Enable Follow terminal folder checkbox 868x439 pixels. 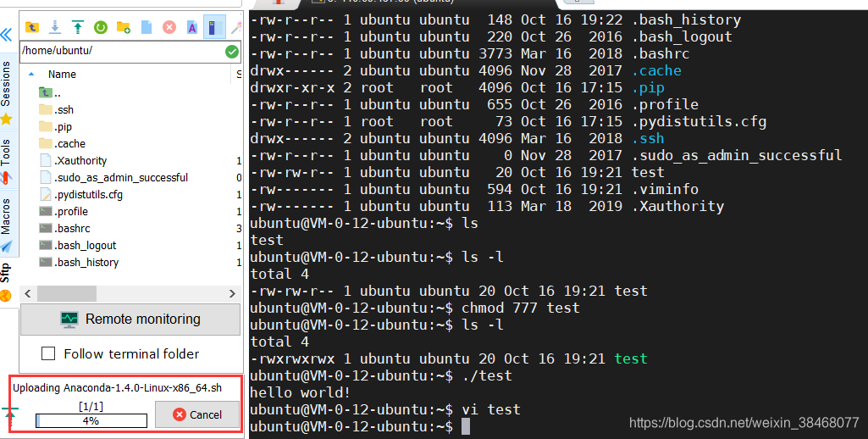49,353
